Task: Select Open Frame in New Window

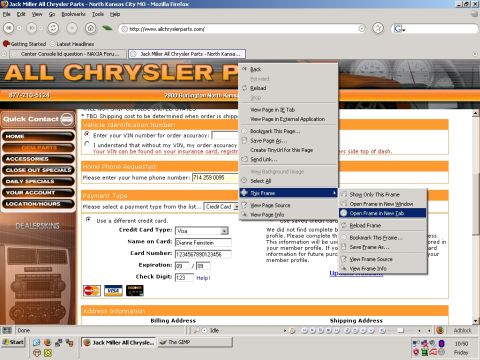Action: (x=383, y=204)
